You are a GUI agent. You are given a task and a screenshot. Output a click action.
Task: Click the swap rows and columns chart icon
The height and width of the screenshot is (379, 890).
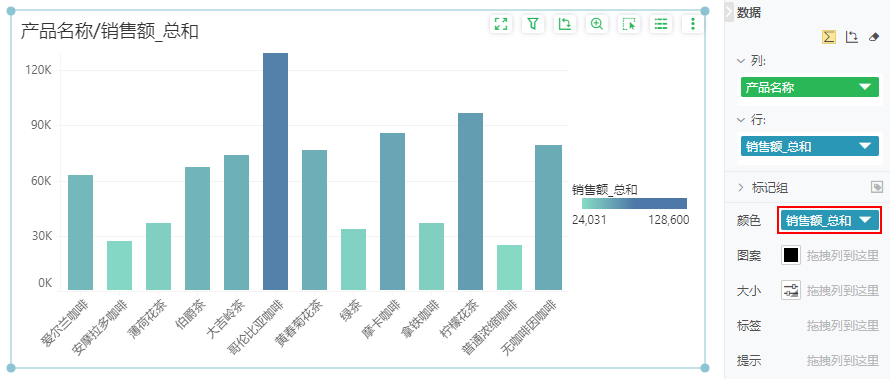point(565,24)
